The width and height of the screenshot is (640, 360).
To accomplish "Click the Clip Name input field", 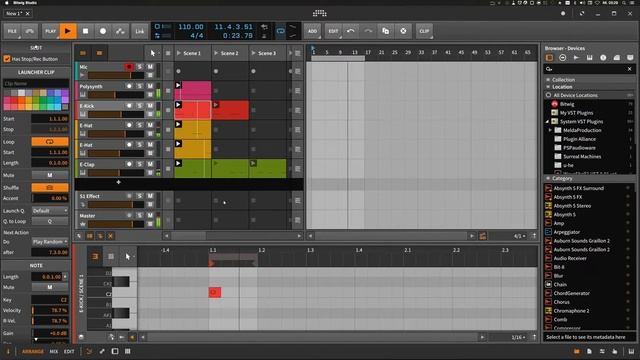I will [x=36, y=83].
